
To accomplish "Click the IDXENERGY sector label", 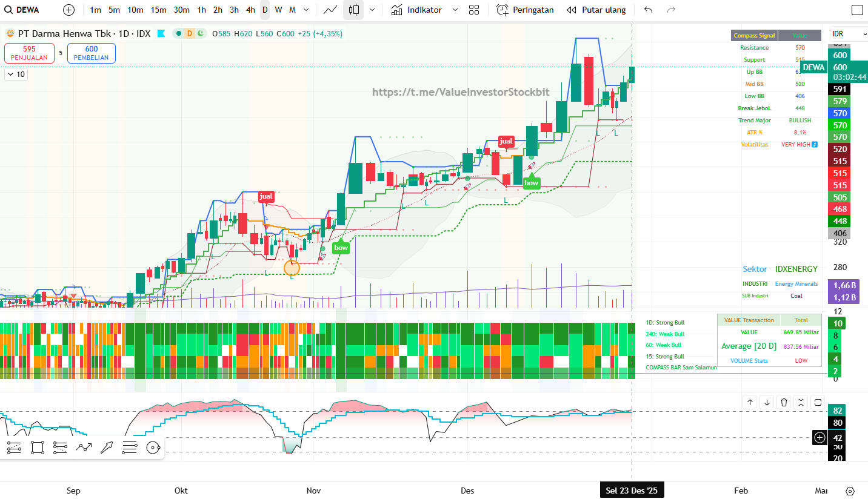I will [796, 269].
